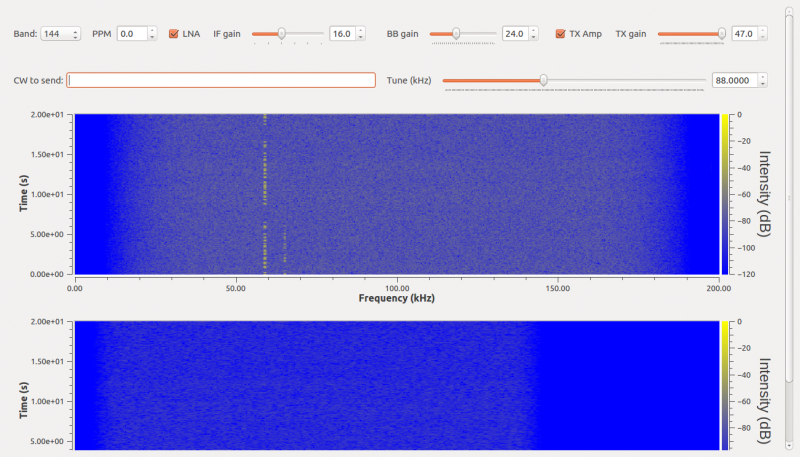Lower BB gain using spinbox down arrow
This screenshot has height=457, width=800.
[534, 37]
